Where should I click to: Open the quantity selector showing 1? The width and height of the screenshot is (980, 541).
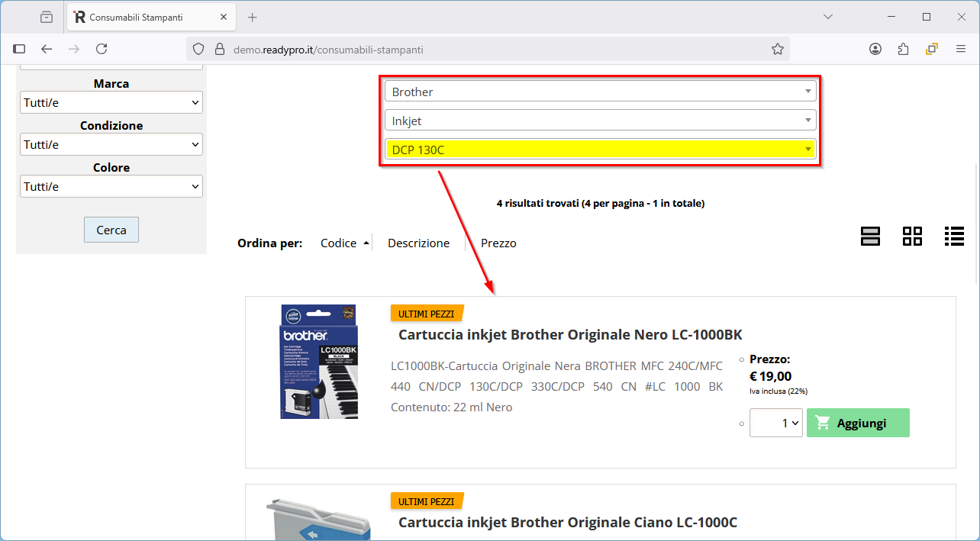click(776, 423)
